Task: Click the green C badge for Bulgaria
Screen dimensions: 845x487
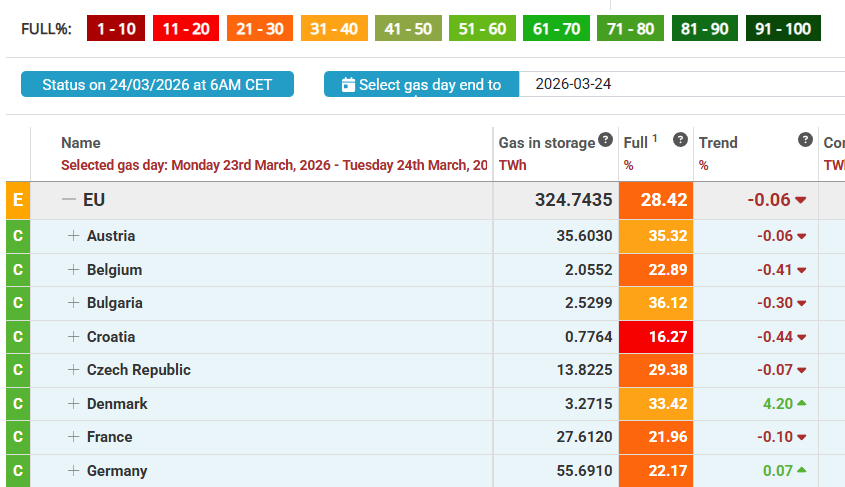Action: [18, 303]
